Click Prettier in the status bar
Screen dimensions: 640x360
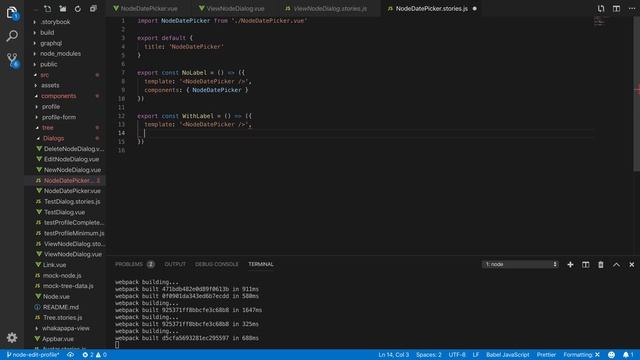click(546, 355)
